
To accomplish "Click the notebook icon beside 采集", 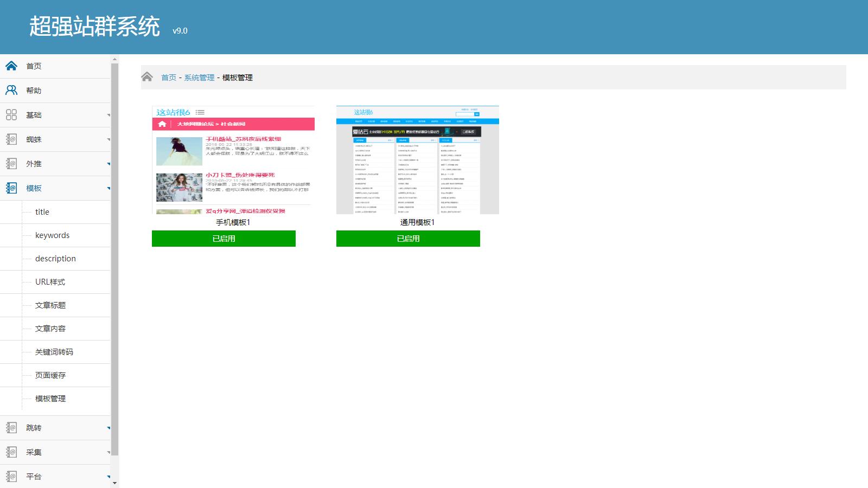I will click(11, 452).
